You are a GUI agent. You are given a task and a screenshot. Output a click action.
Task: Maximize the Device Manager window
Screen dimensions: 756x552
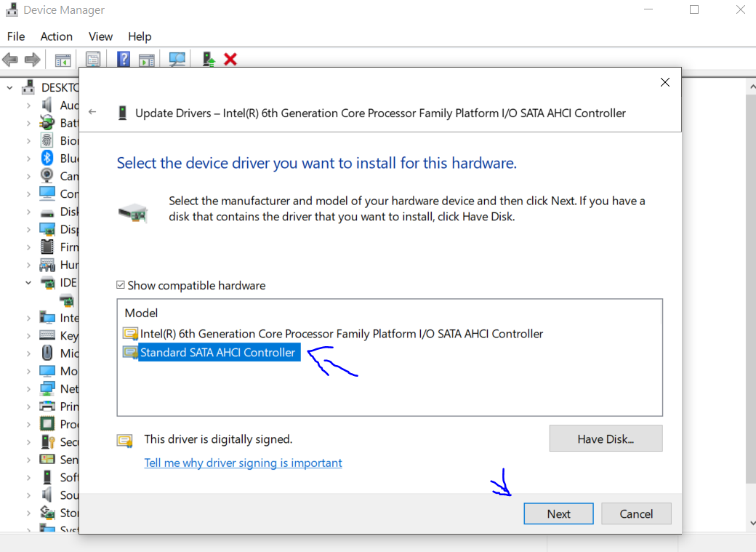pos(694,9)
